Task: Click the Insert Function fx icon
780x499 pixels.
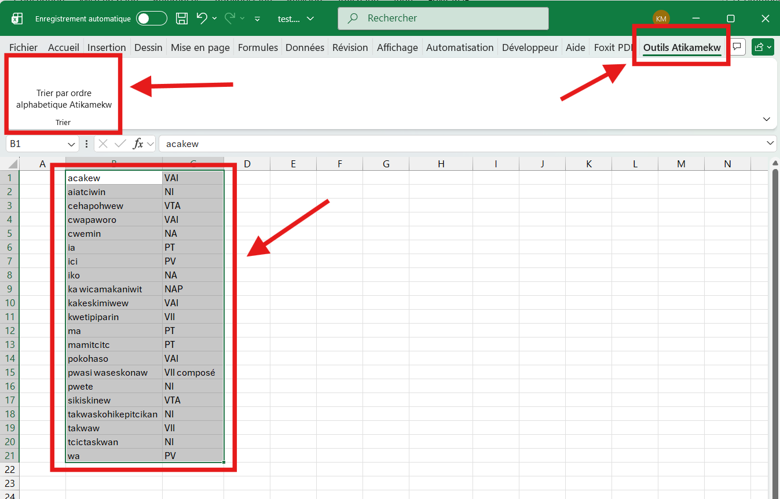Action: pos(138,144)
